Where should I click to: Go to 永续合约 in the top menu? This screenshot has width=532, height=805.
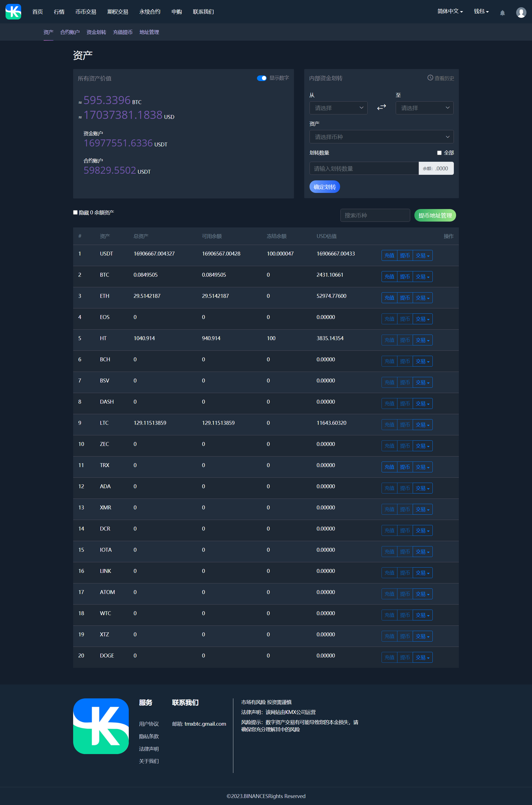coord(150,12)
